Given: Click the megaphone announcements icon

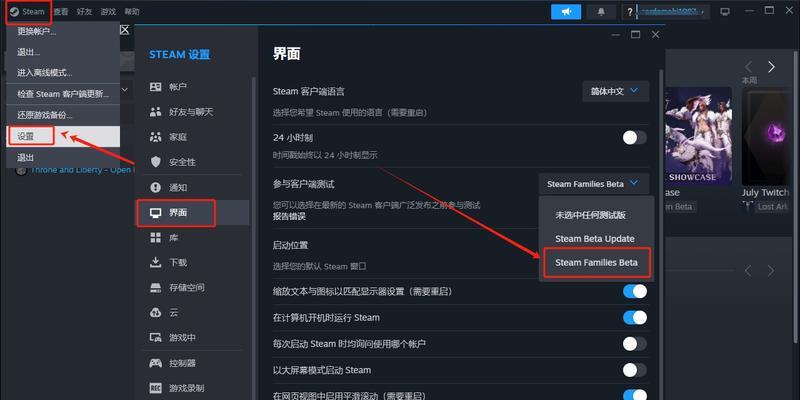Looking at the screenshot, I should (x=566, y=12).
